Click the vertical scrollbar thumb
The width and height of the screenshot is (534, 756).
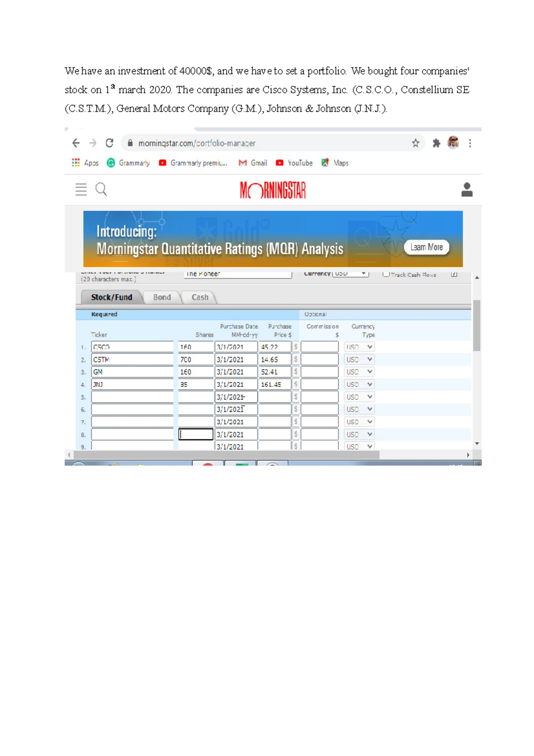[477, 325]
